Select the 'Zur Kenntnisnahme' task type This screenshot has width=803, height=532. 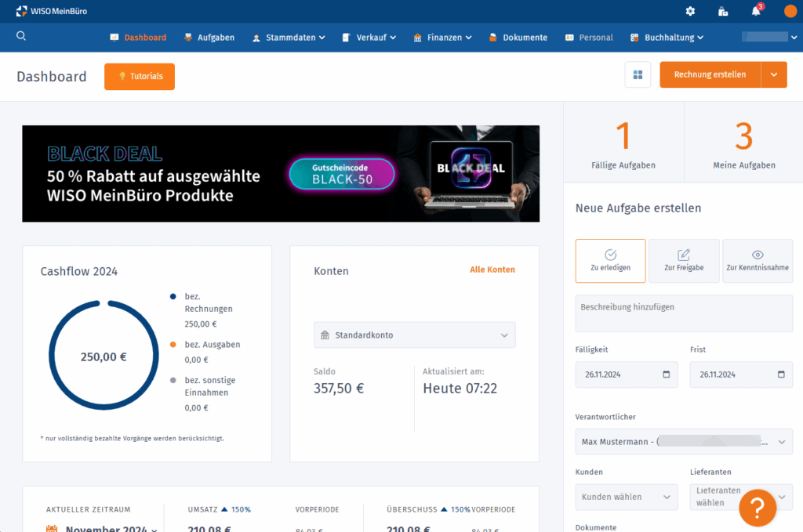[758, 261]
